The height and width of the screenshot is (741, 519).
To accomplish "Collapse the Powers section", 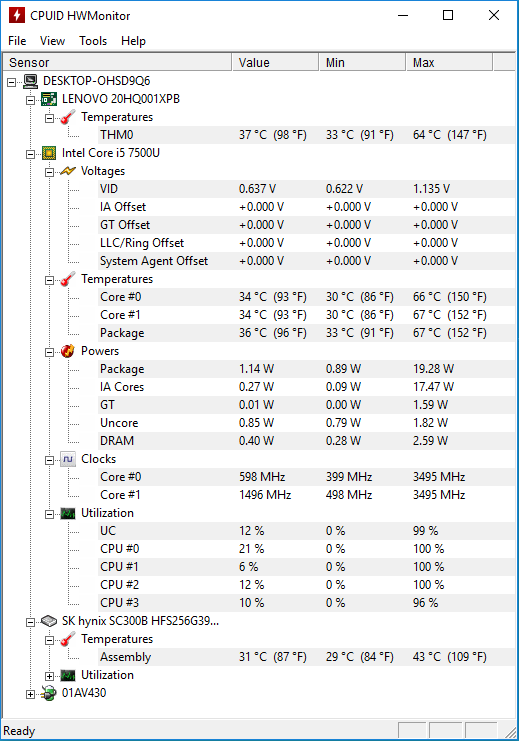I will [49, 352].
